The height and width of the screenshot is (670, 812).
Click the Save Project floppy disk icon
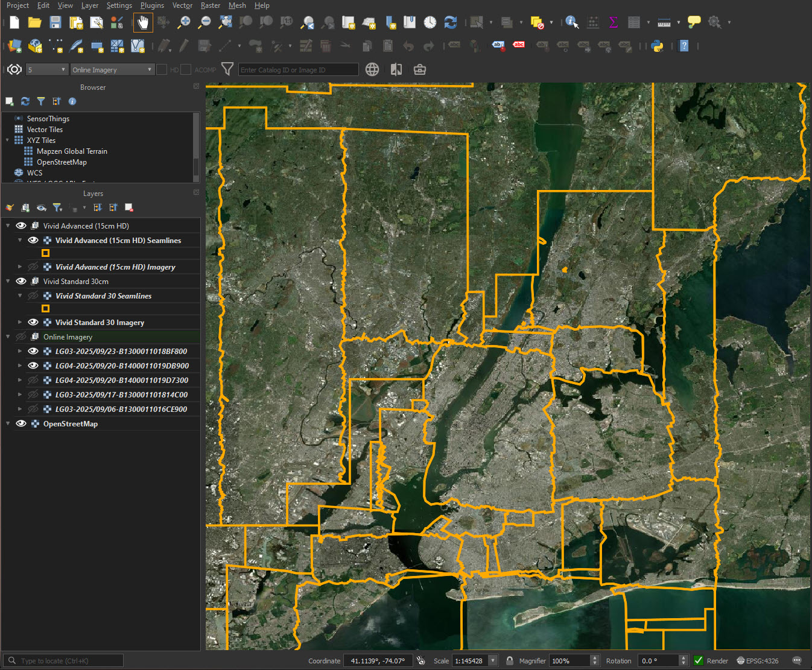(x=56, y=23)
